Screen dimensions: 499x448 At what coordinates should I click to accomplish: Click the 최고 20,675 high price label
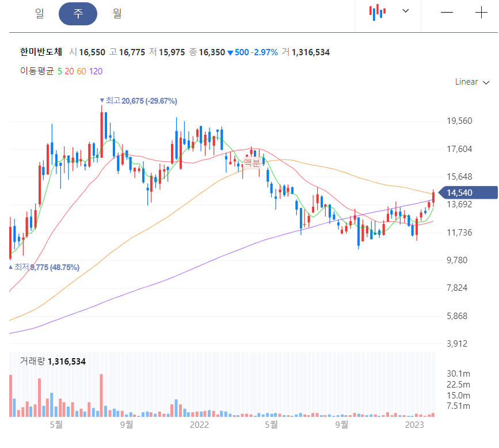[x=138, y=101]
